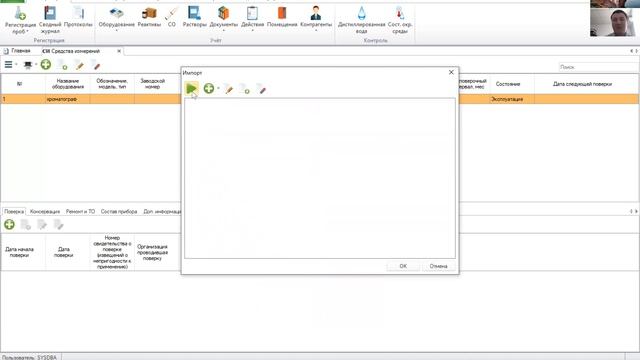Add verification record with lower green plus
Image resolution: width=640 pixels, height=360 pixels.
click(x=9, y=224)
